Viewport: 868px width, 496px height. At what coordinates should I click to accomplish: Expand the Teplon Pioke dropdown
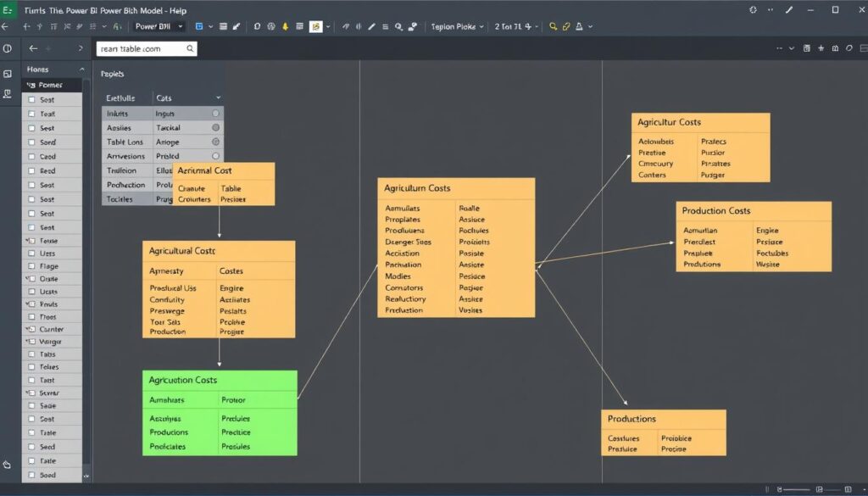pyautogui.click(x=454, y=26)
